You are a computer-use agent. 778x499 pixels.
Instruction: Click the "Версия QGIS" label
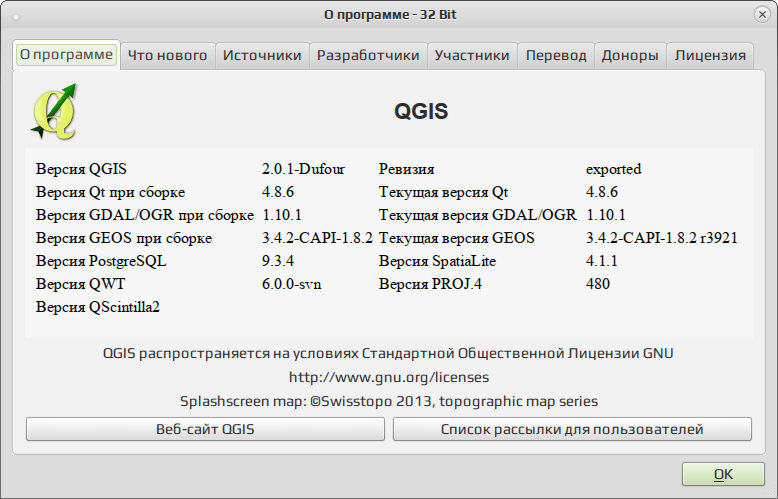pos(81,169)
